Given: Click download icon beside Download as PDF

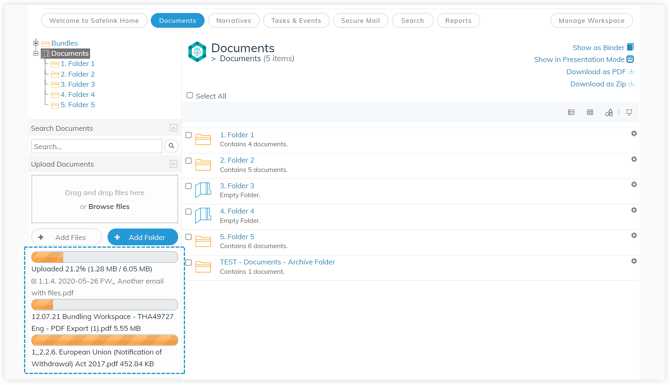Looking at the screenshot, I should coord(631,71).
